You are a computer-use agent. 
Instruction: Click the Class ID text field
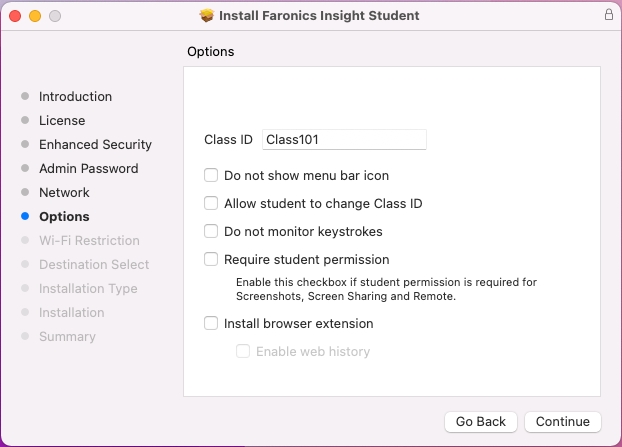pos(344,140)
